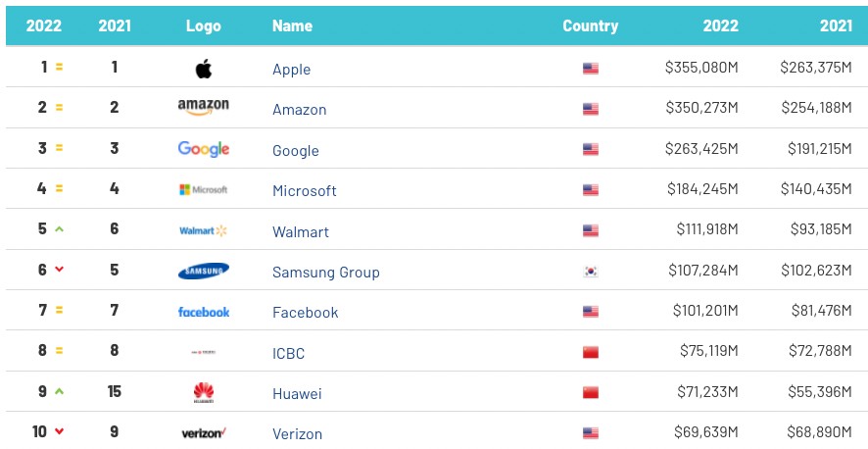The image size is (868, 449).
Task: Click the Walmart logo icon
Action: click(204, 231)
